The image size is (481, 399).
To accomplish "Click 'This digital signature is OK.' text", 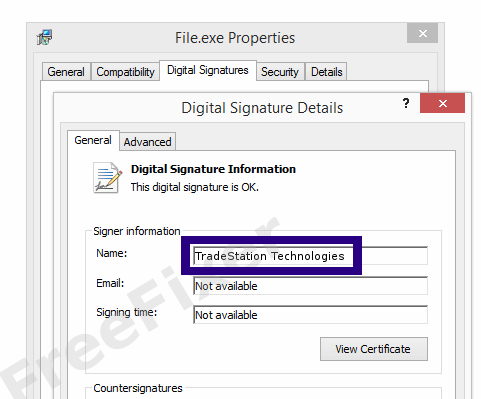I will click(x=195, y=187).
